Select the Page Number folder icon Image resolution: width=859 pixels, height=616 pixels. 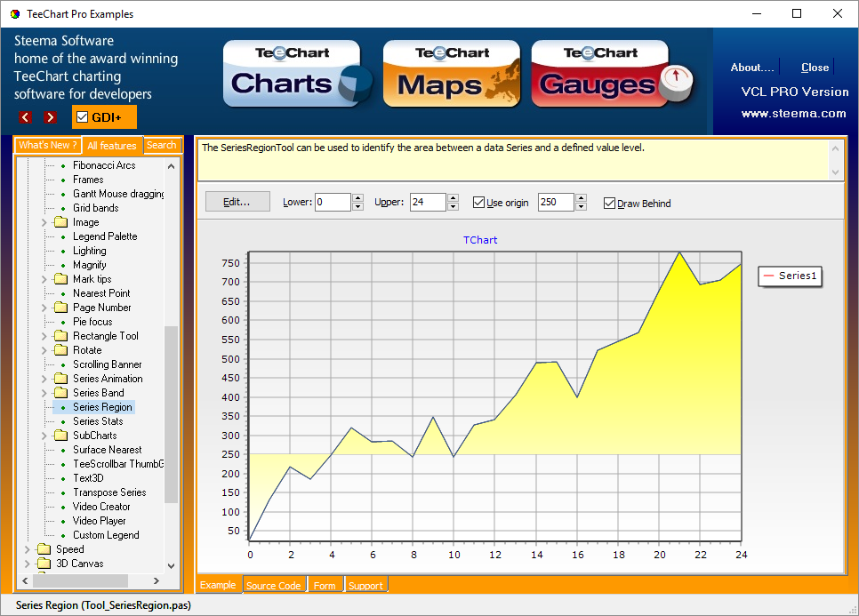pos(60,308)
